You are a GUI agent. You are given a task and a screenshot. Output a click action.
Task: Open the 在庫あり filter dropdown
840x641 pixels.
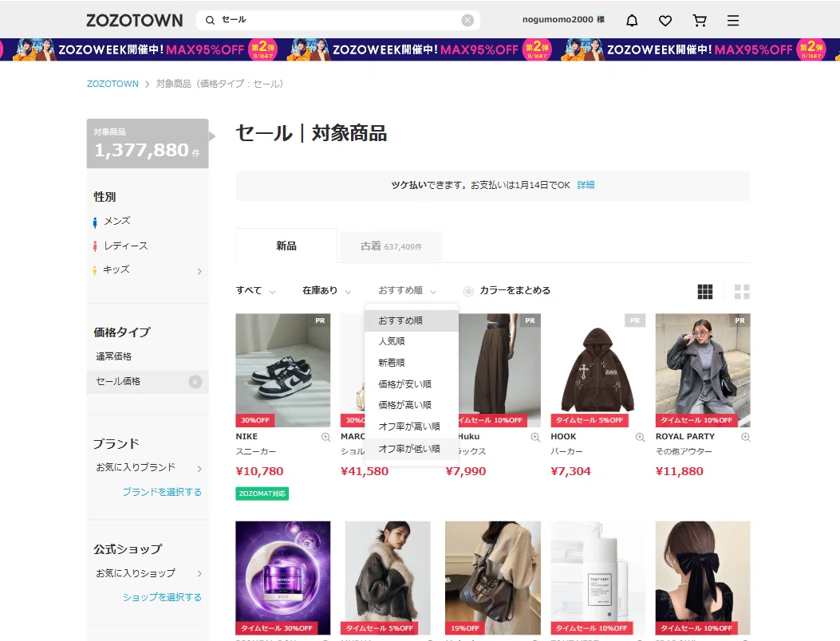pyautogui.click(x=327, y=290)
